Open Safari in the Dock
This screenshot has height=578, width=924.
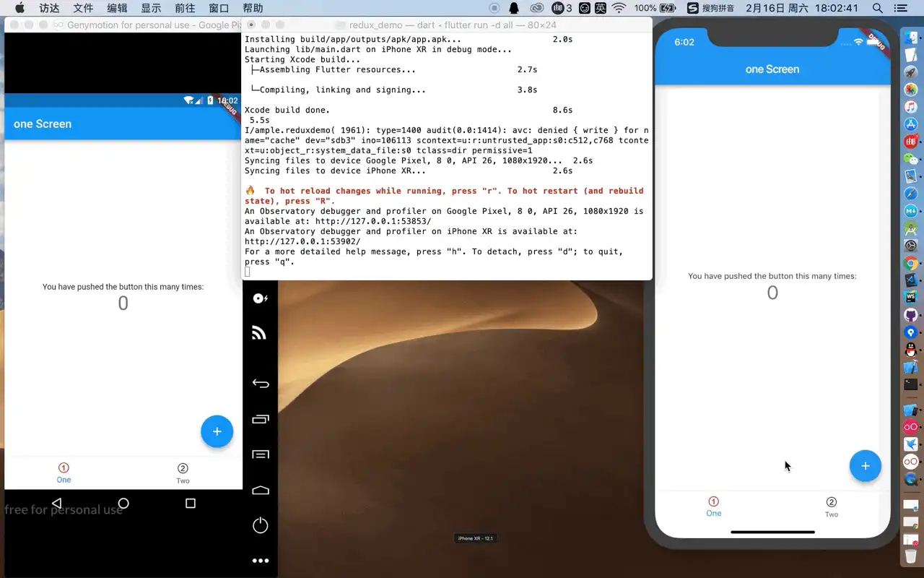[911, 194]
